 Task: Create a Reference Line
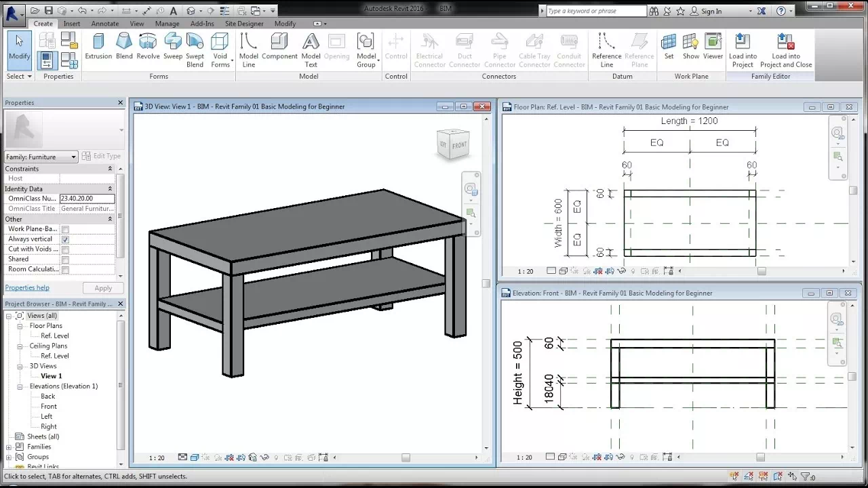(606, 47)
